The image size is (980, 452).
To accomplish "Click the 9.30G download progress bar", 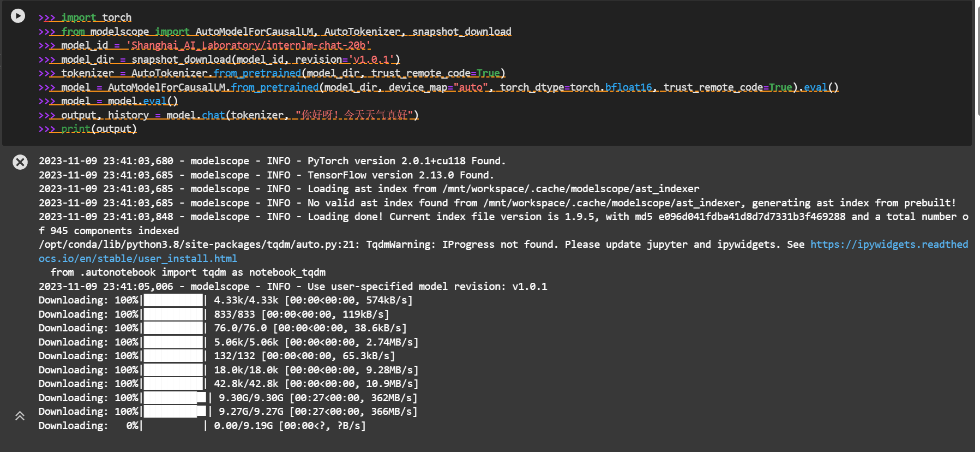I will click(175, 398).
